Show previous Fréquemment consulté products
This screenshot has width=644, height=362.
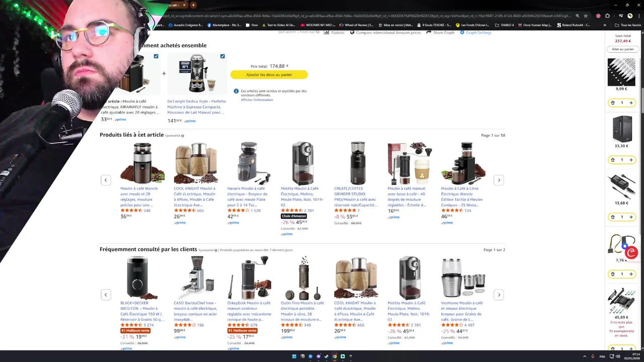(106, 295)
